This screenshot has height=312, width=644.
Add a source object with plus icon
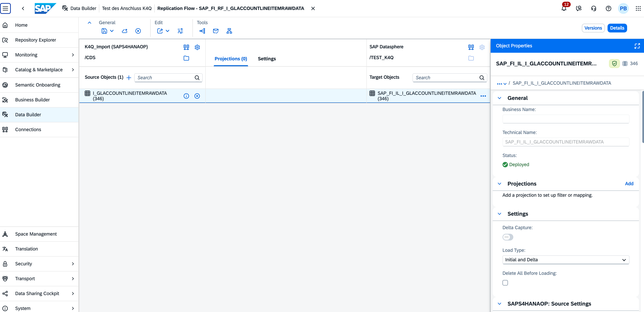pos(129,78)
